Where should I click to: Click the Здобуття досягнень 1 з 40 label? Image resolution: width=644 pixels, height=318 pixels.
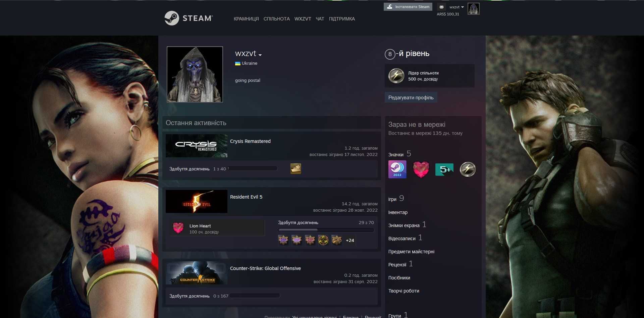[x=198, y=169]
